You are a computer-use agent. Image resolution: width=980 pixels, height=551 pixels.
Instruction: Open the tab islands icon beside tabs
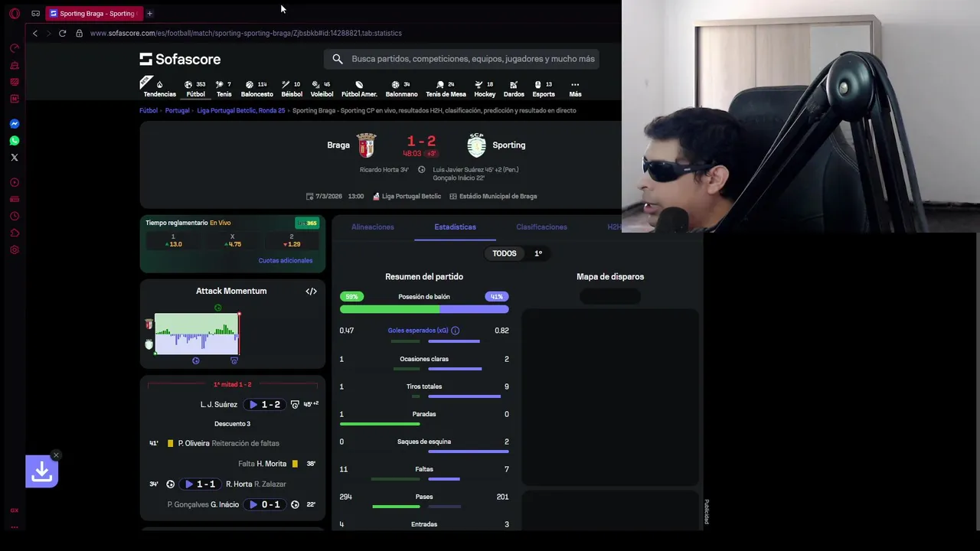[35, 13]
